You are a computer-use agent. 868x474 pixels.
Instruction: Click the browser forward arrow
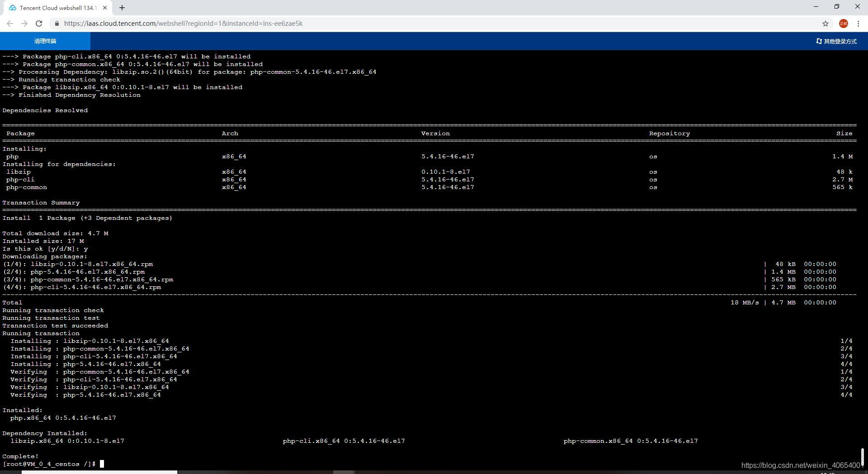[x=24, y=24]
